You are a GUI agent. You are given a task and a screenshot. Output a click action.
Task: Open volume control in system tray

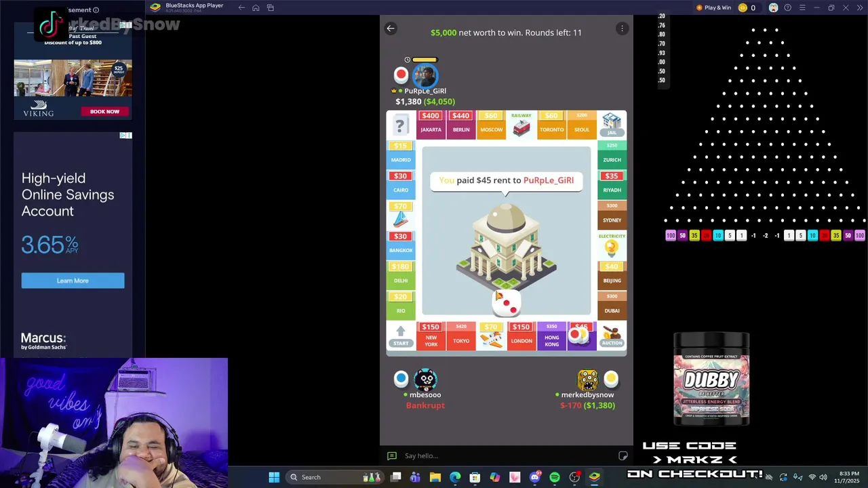coord(823,477)
